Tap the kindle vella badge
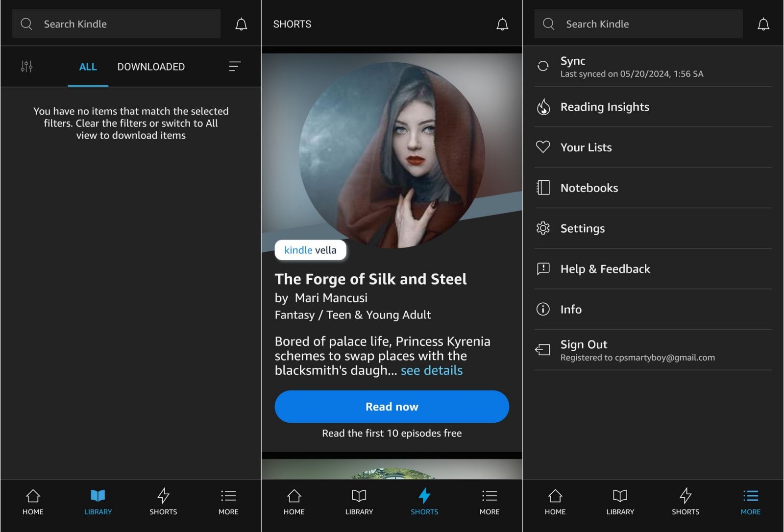This screenshot has height=532, width=784. [x=311, y=250]
